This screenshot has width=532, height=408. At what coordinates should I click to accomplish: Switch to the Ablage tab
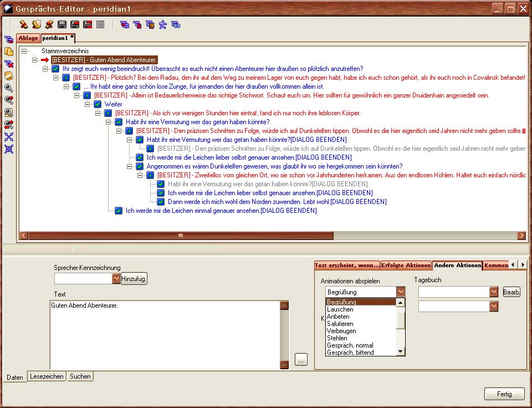coord(28,38)
